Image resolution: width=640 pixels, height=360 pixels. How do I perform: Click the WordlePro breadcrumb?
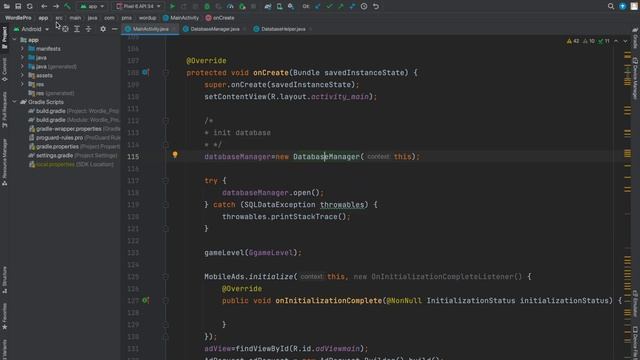coord(18,18)
